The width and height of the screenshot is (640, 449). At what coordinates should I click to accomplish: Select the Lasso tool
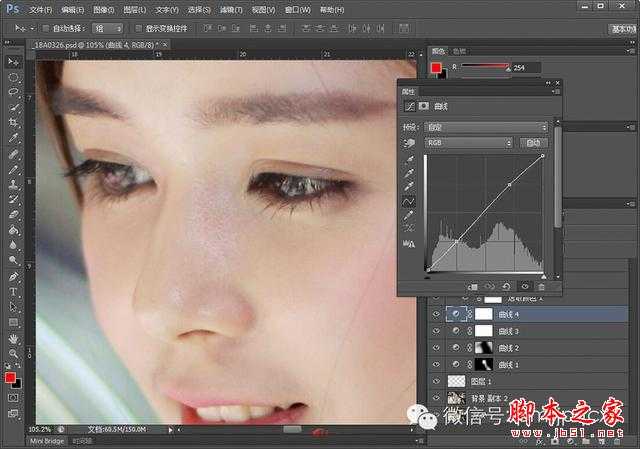point(14,92)
